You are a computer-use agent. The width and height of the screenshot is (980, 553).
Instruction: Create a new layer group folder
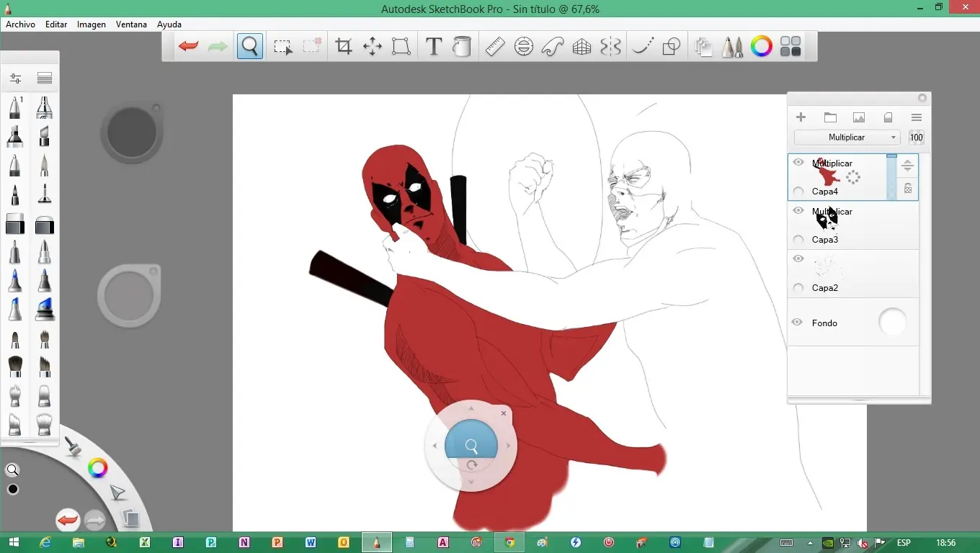click(x=830, y=117)
